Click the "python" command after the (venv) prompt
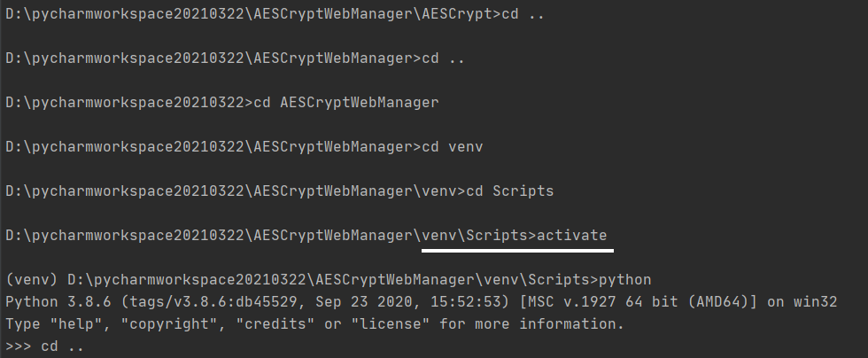 coord(625,280)
